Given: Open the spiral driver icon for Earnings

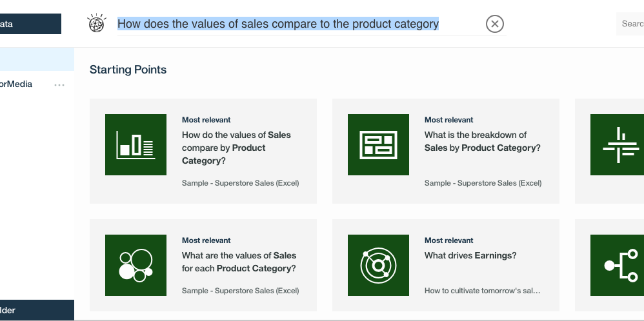Looking at the screenshot, I should point(378,265).
